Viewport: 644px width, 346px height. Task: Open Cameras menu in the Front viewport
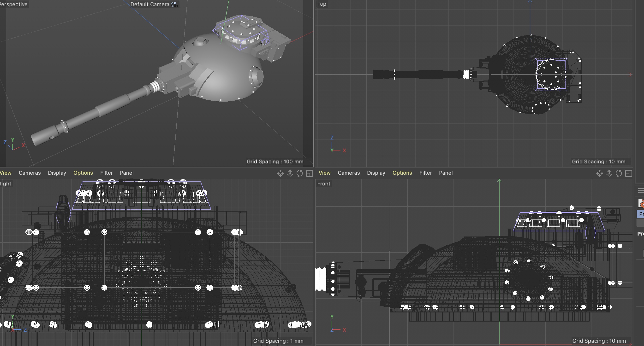pos(349,173)
